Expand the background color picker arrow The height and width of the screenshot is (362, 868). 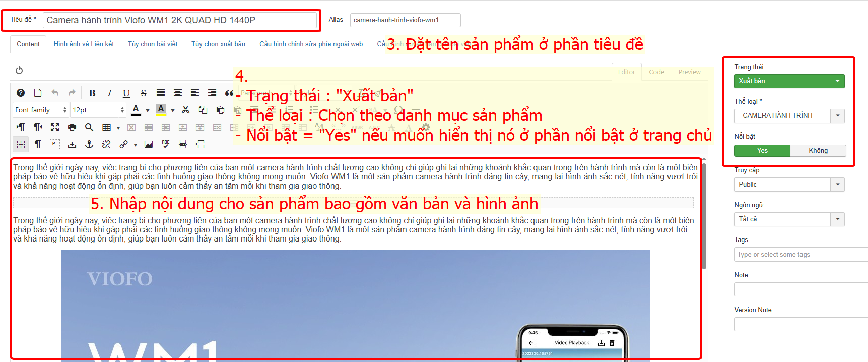tap(173, 110)
